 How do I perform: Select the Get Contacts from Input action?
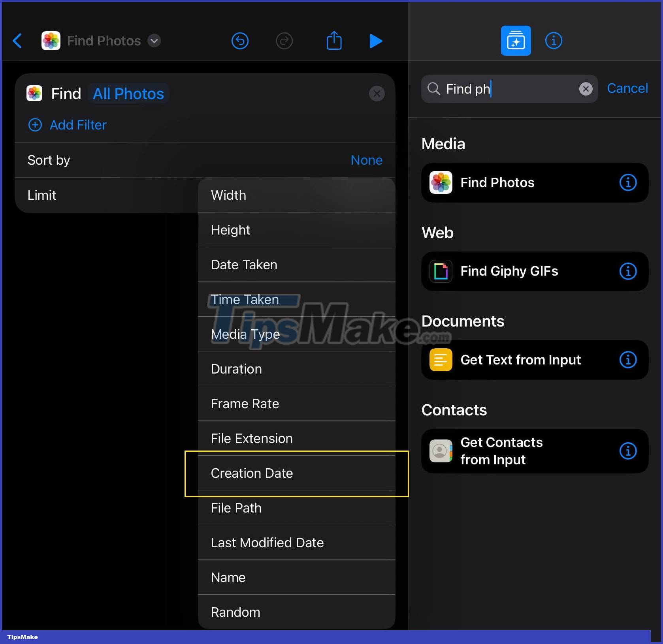pyautogui.click(x=506, y=451)
